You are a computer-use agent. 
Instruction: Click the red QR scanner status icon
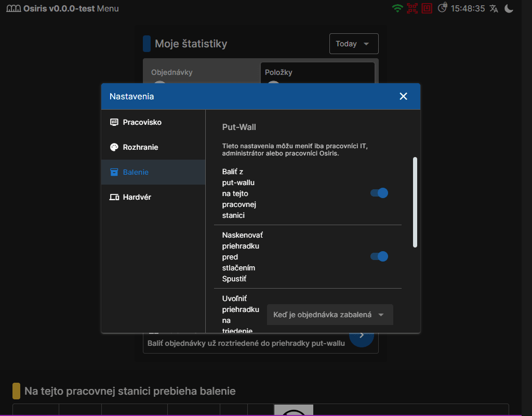click(x=412, y=8)
